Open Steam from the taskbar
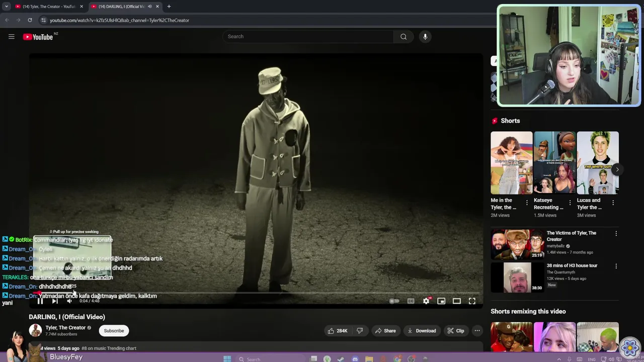This screenshot has width=644, height=362. [341, 359]
